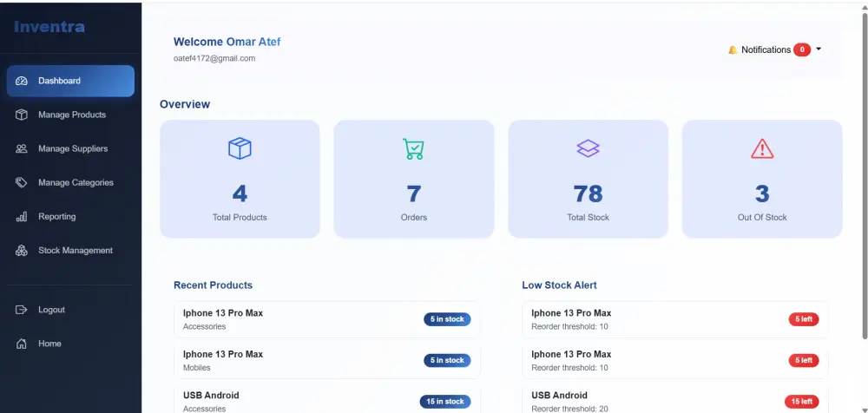Select Iphone 13 Pro Max in Accessories row
868x413 pixels.
click(x=327, y=319)
